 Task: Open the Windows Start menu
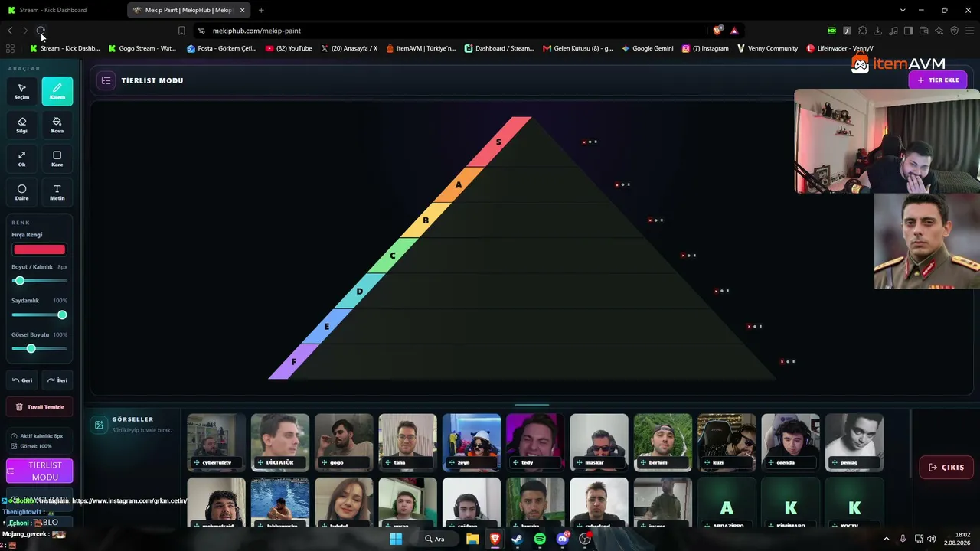click(x=396, y=539)
